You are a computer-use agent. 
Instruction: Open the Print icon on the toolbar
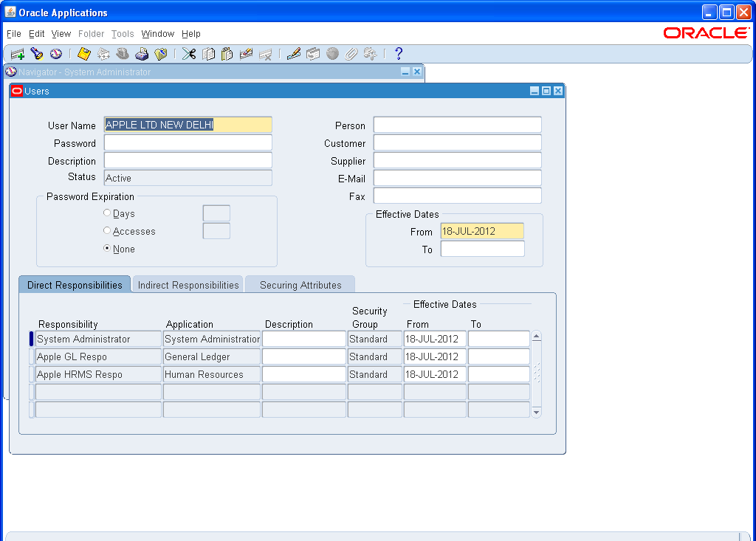[x=140, y=53]
